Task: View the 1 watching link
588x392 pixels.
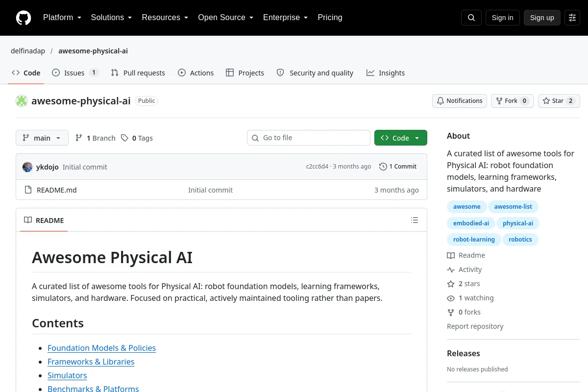Action: [x=470, y=298]
